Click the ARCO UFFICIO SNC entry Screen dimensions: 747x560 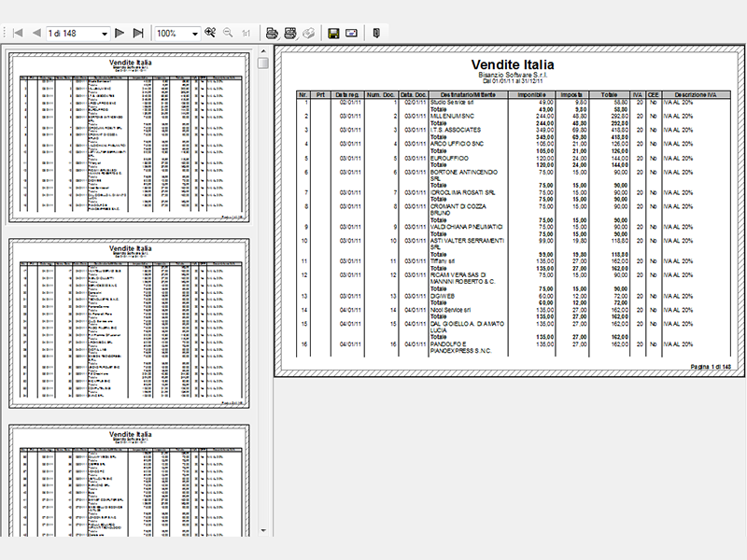tap(457, 144)
